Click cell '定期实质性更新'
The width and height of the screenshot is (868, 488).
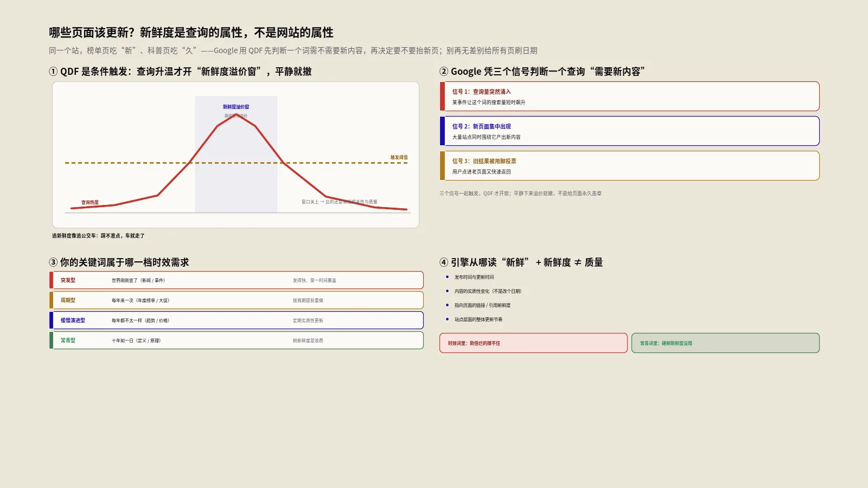tap(308, 321)
